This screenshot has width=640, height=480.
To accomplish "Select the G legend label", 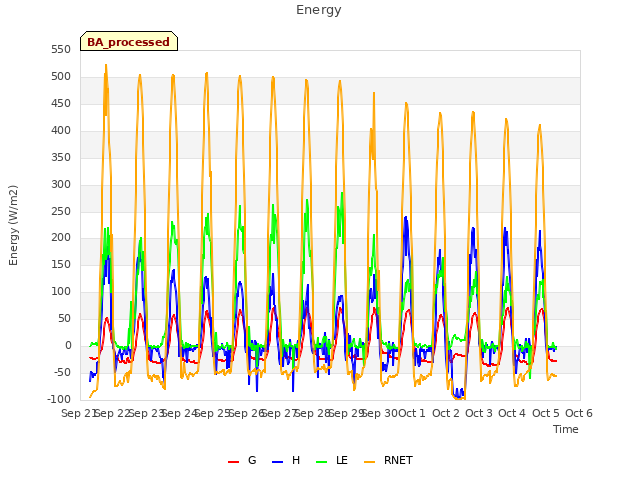I will click(x=252, y=460).
